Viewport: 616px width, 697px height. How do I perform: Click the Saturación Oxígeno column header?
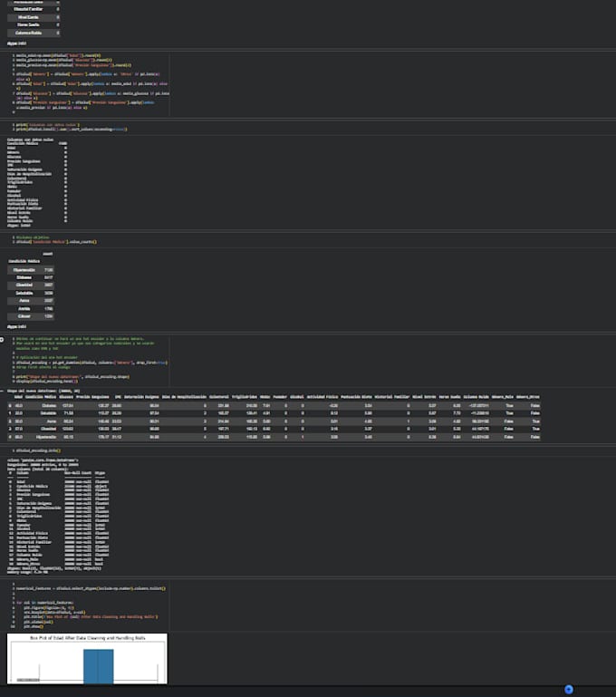[x=141, y=397]
